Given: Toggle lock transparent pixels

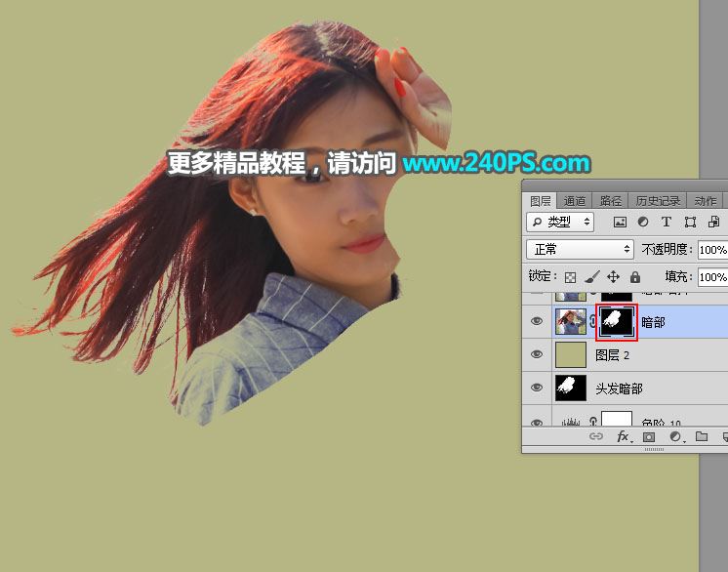Looking at the screenshot, I should pyautogui.click(x=570, y=277).
